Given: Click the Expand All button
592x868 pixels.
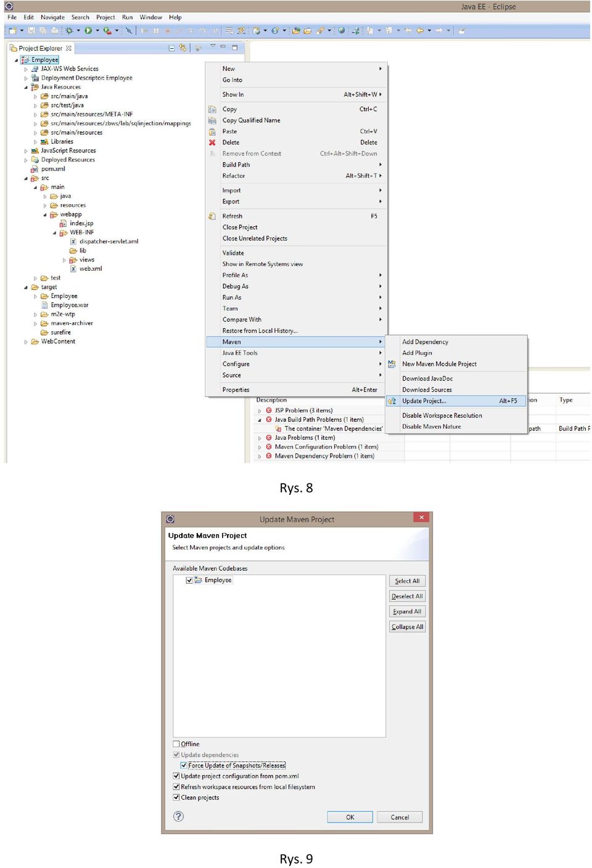Looking at the screenshot, I should pos(407,612).
